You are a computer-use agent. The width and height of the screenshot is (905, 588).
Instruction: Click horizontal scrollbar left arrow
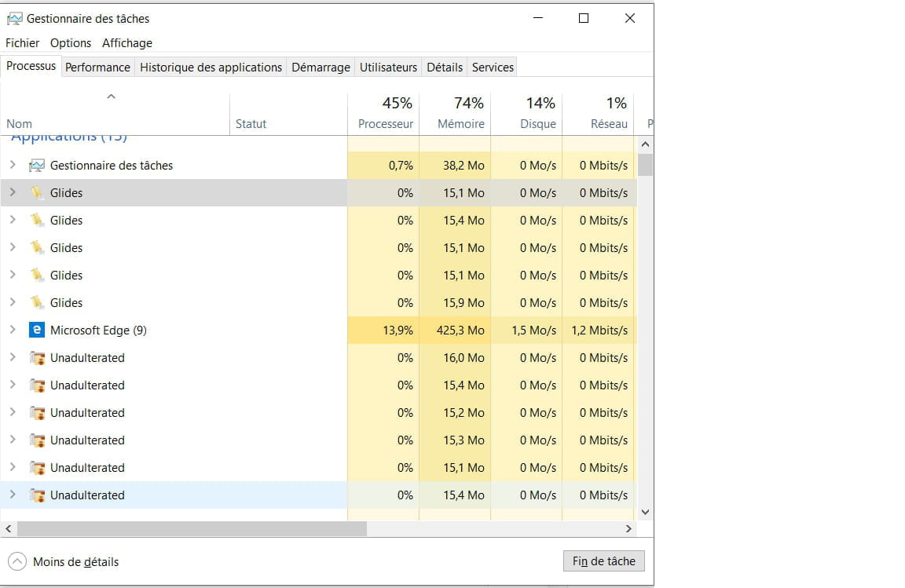[x=9, y=528]
